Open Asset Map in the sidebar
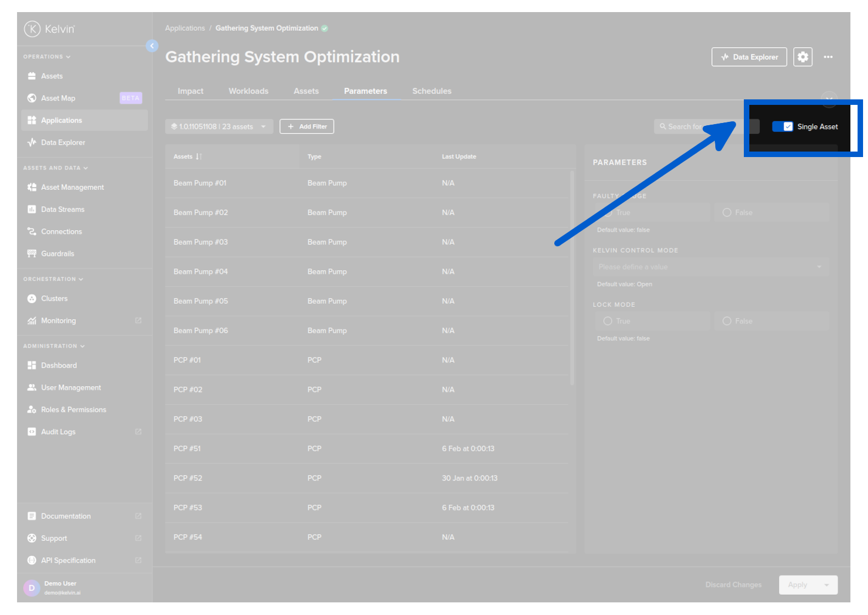Viewport: 868px width, 615px height. 58,98
